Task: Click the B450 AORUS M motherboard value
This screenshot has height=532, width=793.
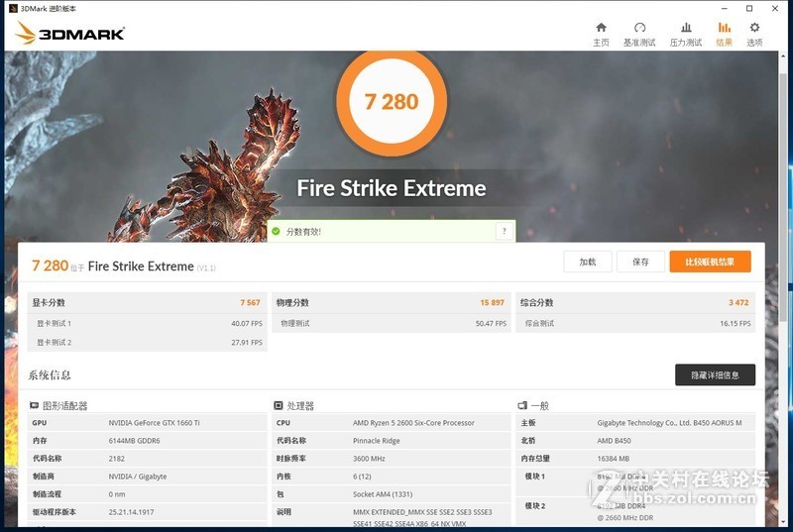Action: (x=669, y=423)
